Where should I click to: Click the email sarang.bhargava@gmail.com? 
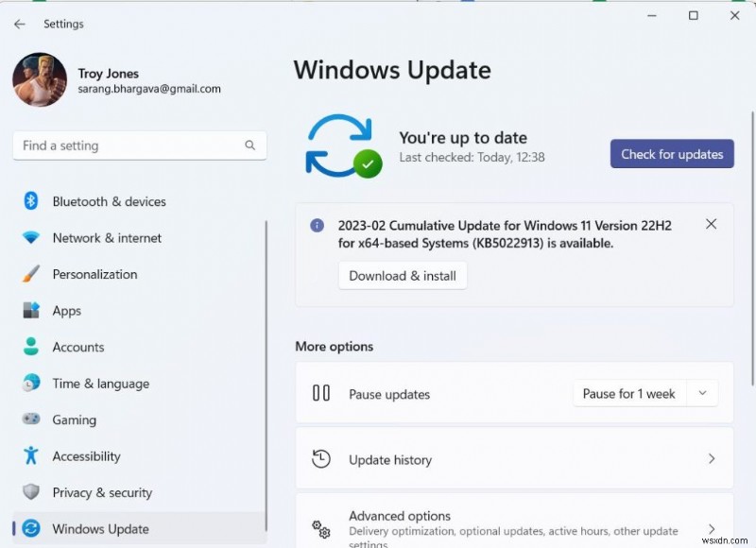point(149,89)
